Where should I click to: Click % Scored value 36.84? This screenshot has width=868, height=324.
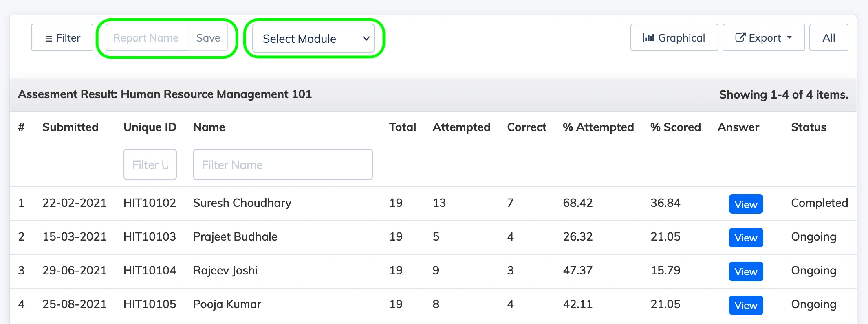665,203
